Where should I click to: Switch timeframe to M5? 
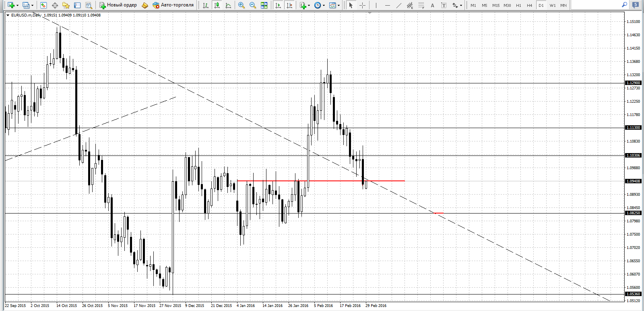tap(484, 5)
